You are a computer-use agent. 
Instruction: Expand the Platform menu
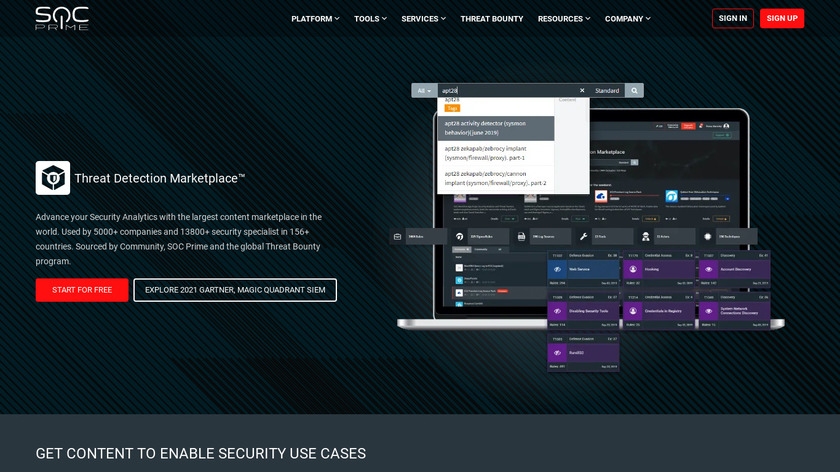point(315,19)
